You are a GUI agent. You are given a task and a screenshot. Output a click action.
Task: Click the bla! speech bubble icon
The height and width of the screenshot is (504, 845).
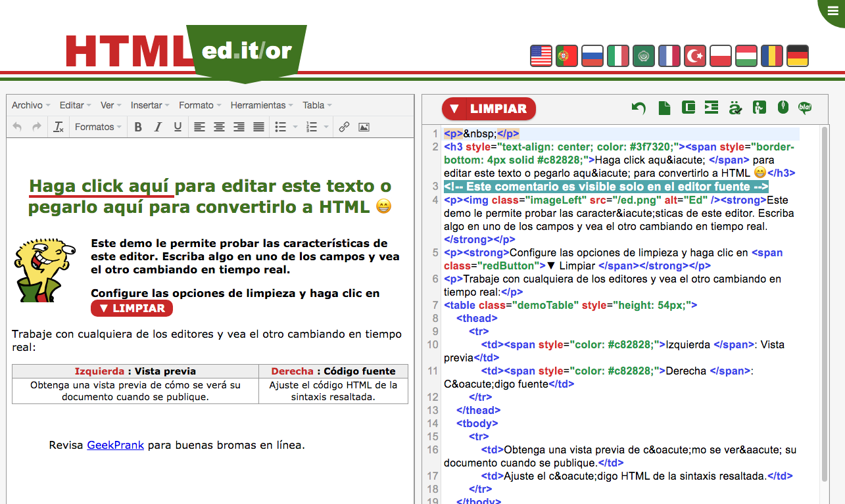(805, 108)
